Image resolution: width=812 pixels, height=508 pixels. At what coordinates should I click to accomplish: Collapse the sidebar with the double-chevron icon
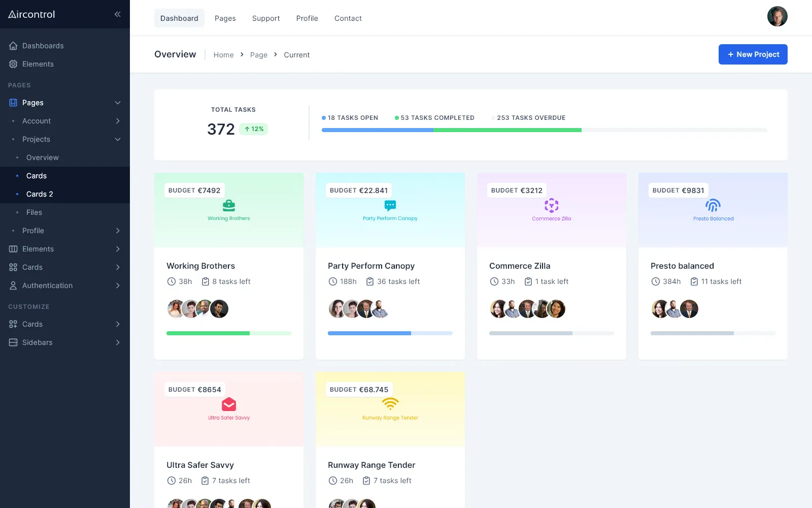[117, 14]
